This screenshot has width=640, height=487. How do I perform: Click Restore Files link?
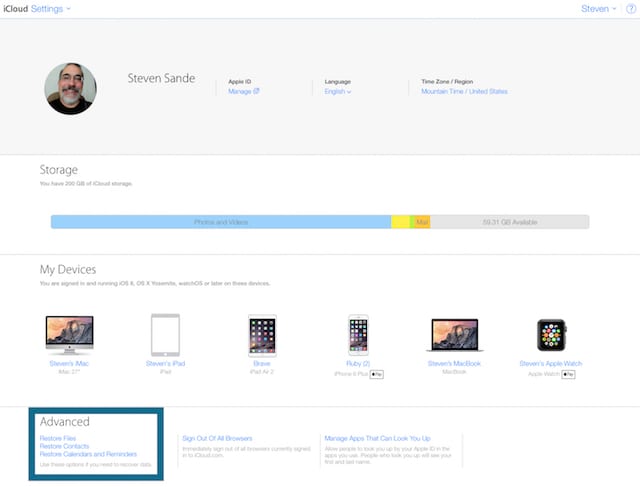click(x=59, y=438)
